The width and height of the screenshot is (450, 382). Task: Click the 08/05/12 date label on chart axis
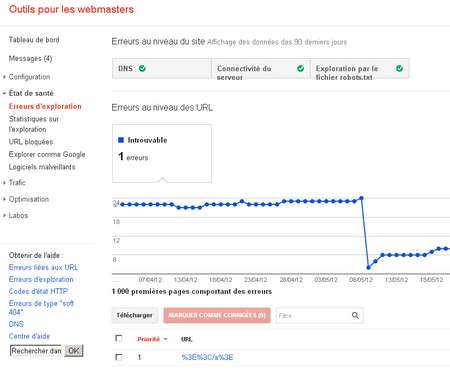tap(361, 279)
